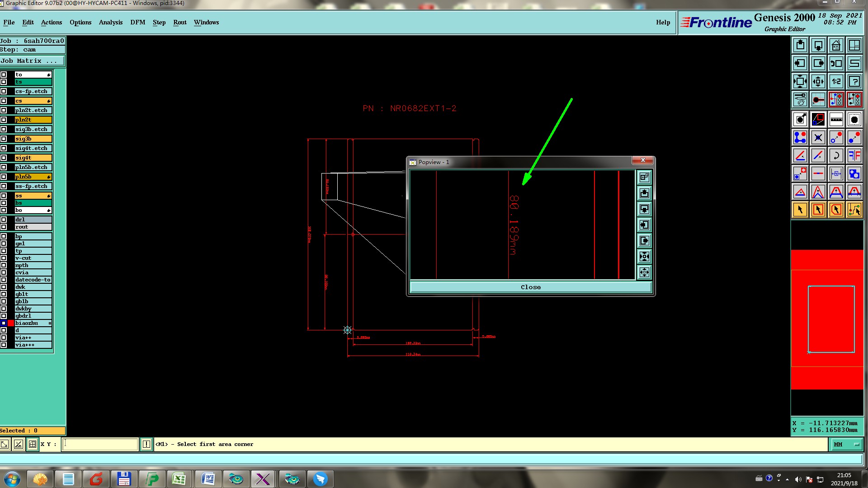This screenshot has height=488, width=868.
Task: Toggle checkbox for the drl layer
Action: [4, 220]
